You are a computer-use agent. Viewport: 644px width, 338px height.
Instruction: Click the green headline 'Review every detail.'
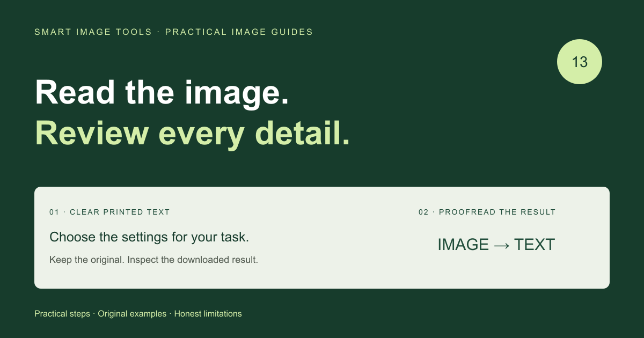tap(193, 133)
